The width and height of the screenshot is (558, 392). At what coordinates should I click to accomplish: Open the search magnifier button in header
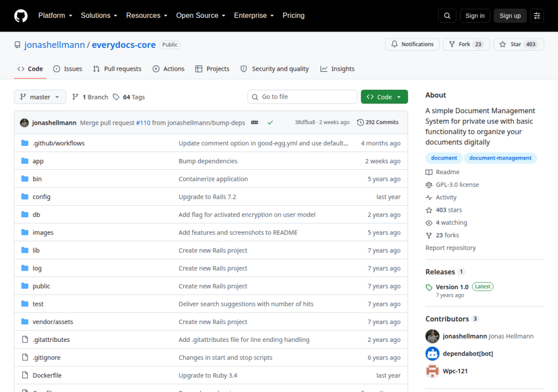click(x=447, y=16)
